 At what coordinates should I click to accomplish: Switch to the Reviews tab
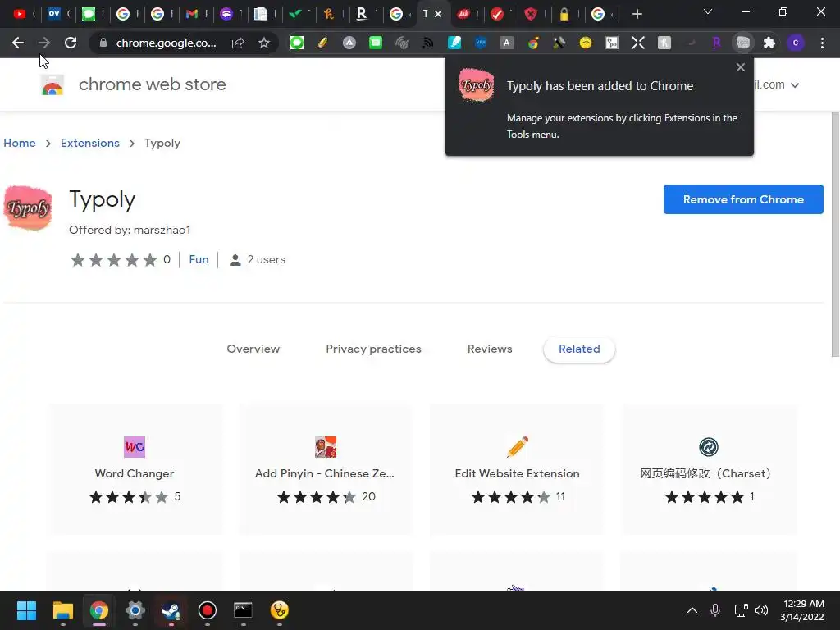pos(490,349)
